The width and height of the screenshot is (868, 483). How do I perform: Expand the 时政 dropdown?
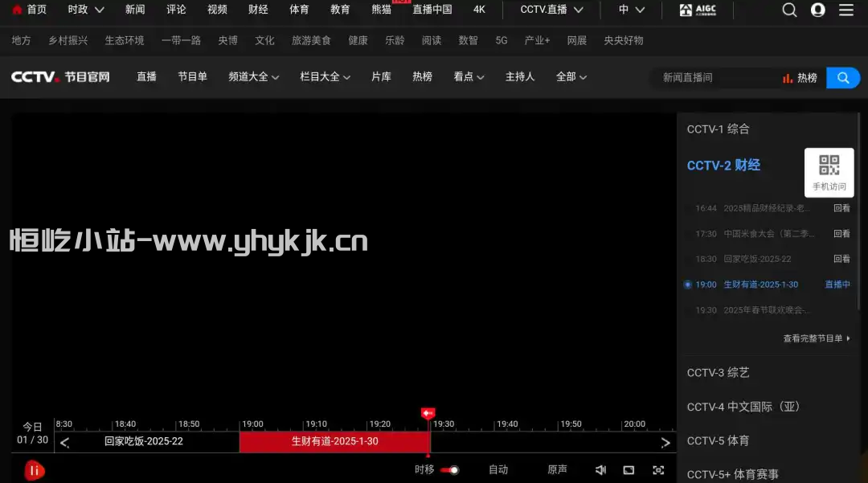86,10
